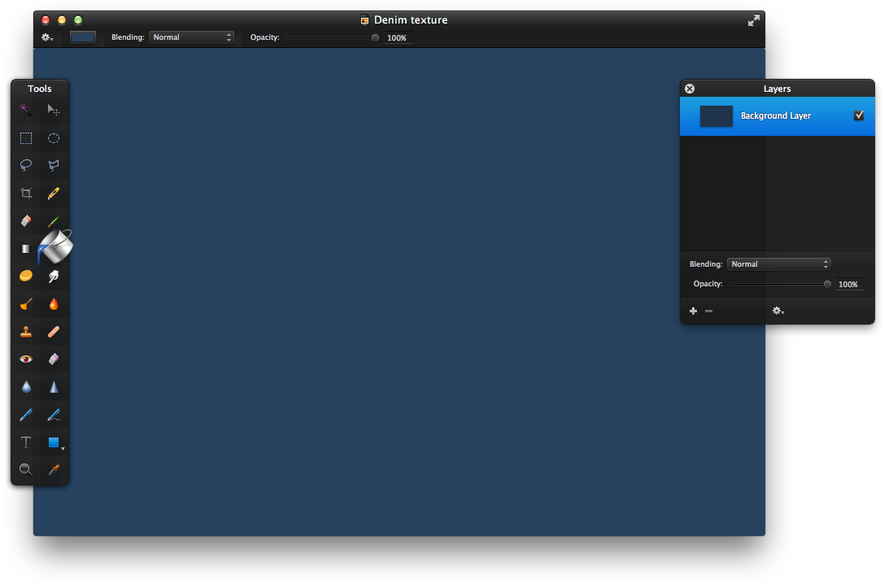Open the toolbar Blending mode dropdown
This screenshot has height=588, width=884.
(191, 37)
